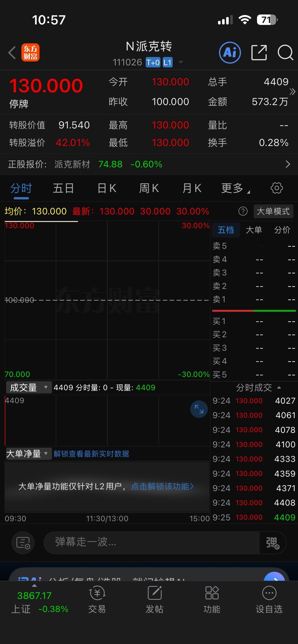The height and width of the screenshot is (644, 298).
Task: Open dropdown beside code 111026
Action: 181,62
